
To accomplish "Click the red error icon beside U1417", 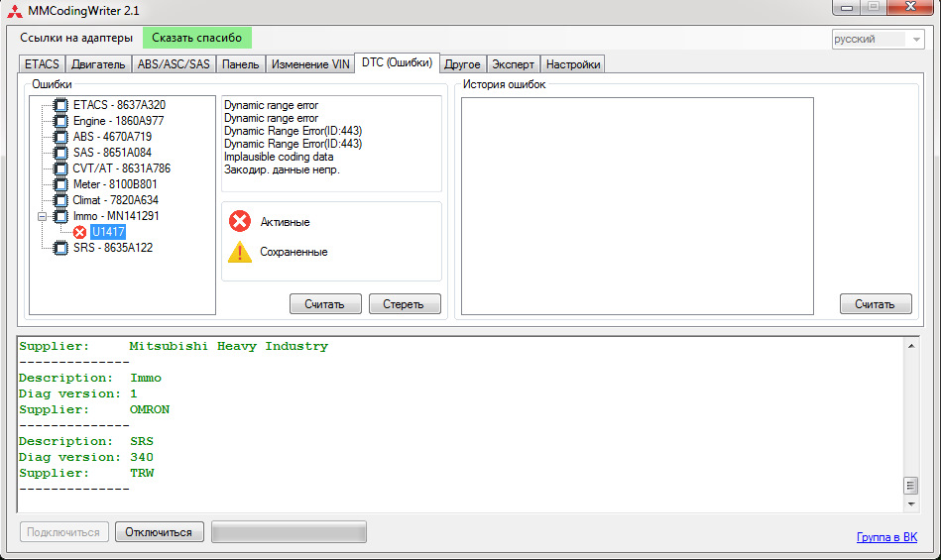I will click(x=79, y=232).
